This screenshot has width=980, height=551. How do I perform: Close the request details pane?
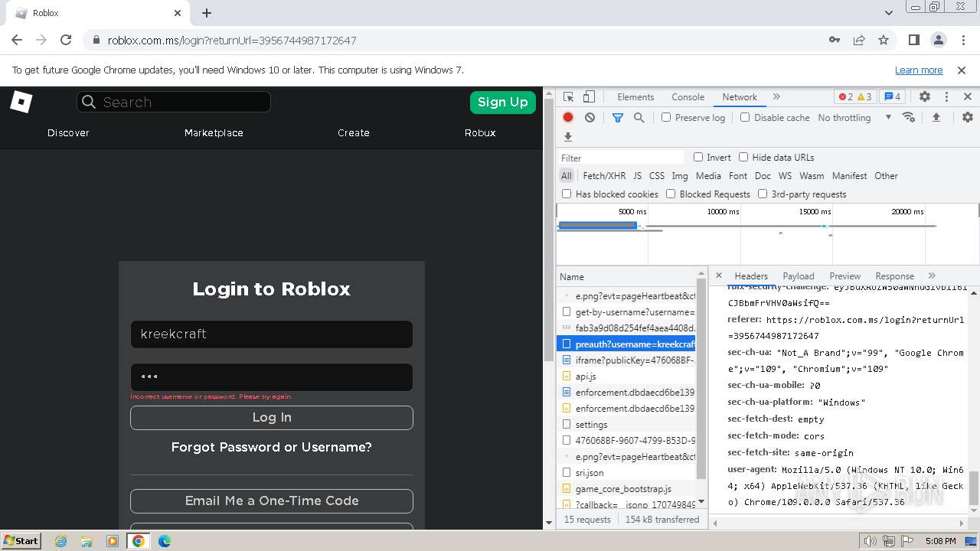click(718, 275)
